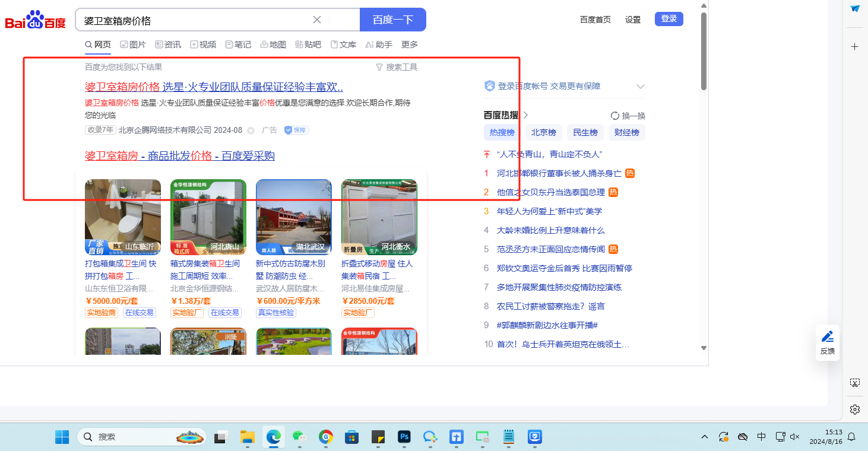Select the 北京榜 hot list tab
868x451 pixels.
[x=543, y=132]
